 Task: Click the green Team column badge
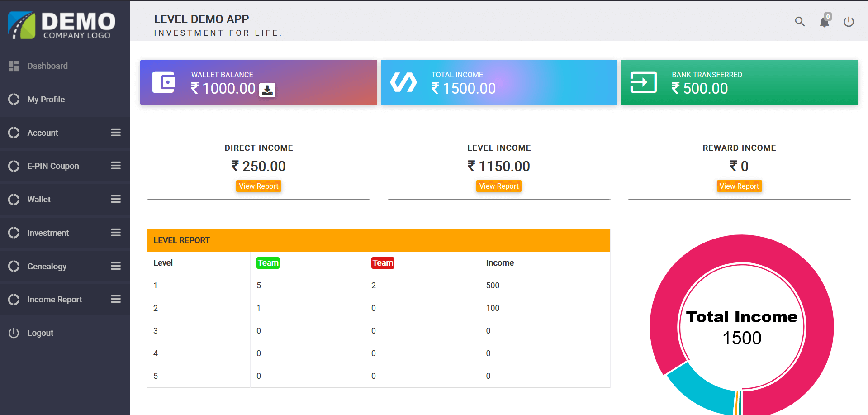(268, 263)
